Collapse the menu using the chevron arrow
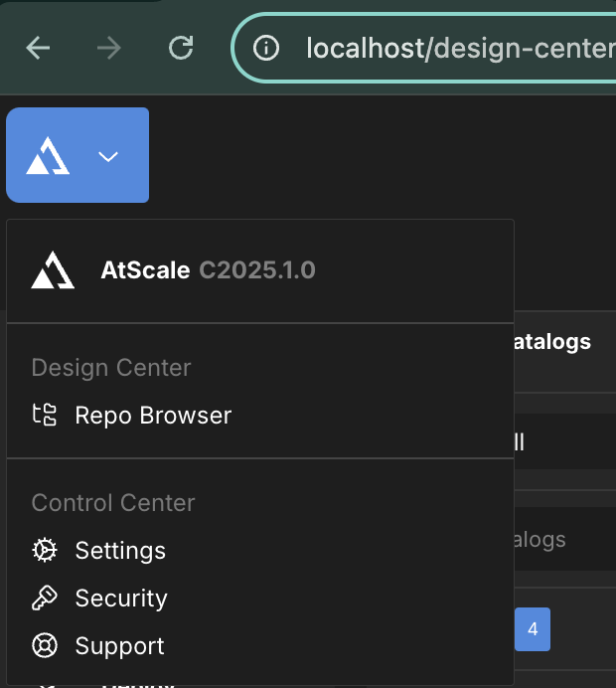Screen dimensions: 616x688 coord(108,156)
